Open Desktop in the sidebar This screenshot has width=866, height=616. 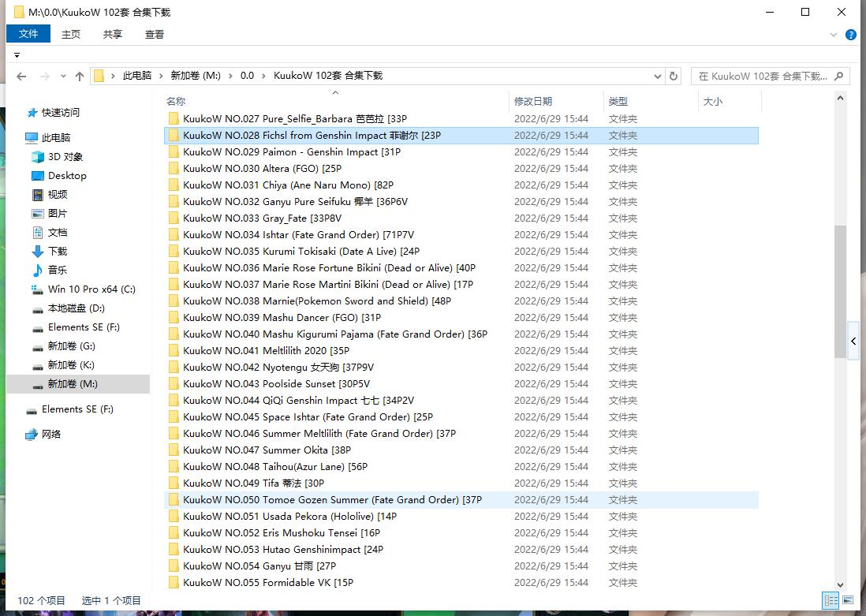click(x=67, y=176)
